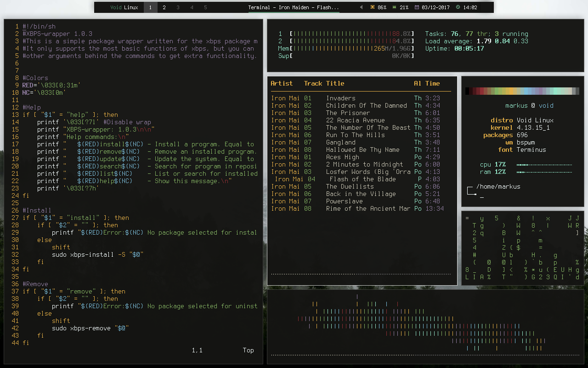Select track Hallowed Be Thy Name

(x=361, y=149)
